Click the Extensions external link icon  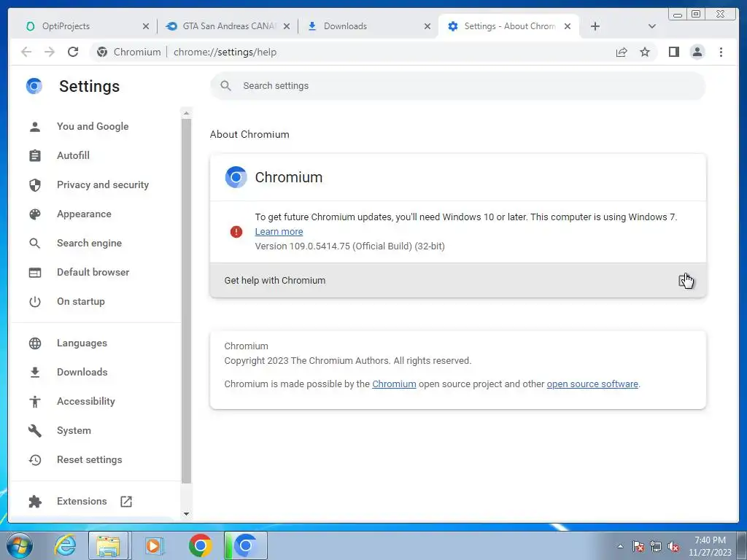coord(126,502)
